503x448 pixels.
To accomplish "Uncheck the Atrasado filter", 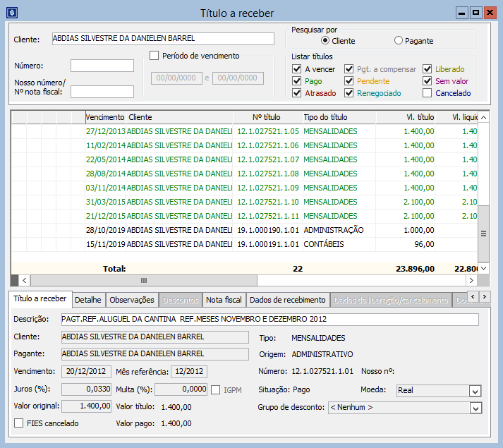I will pyautogui.click(x=297, y=93).
